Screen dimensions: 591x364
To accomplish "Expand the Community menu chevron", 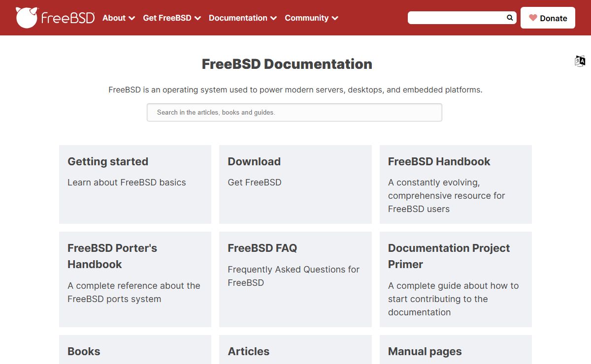I will 335,18.
